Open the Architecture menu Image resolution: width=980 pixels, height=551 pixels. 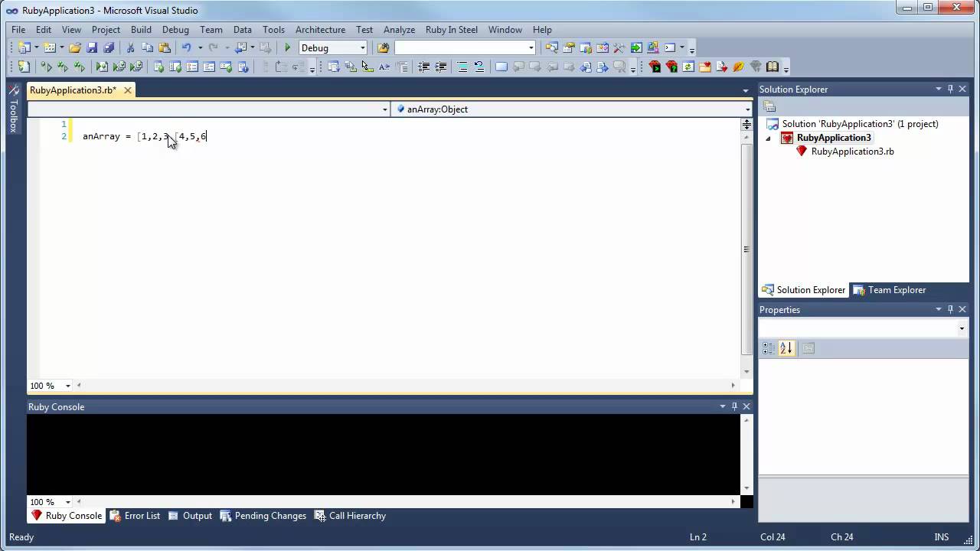click(320, 29)
